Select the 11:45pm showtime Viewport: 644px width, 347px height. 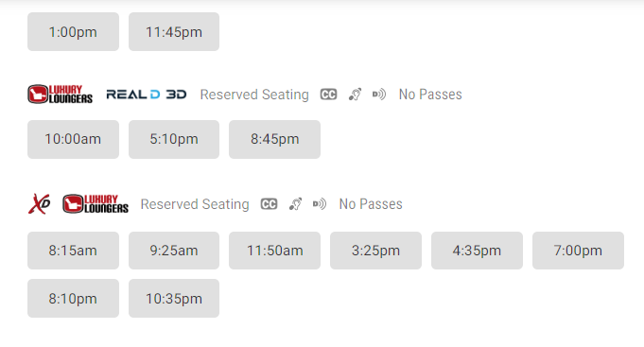click(174, 31)
